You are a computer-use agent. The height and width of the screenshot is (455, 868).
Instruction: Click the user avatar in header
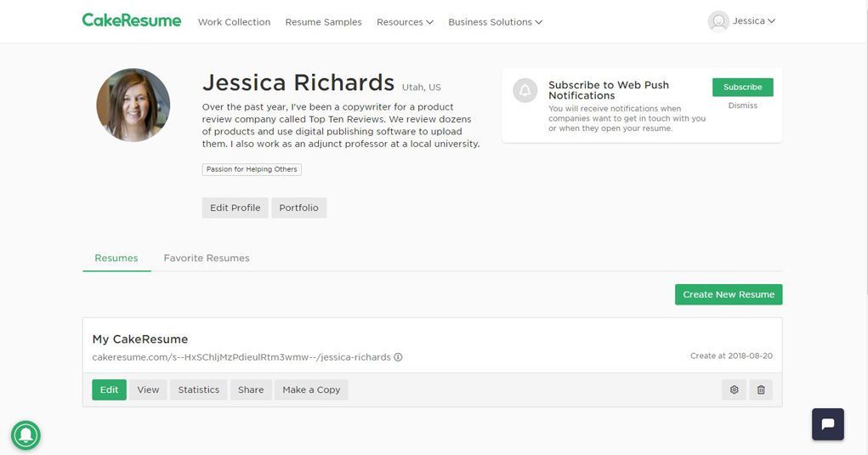[x=718, y=21]
